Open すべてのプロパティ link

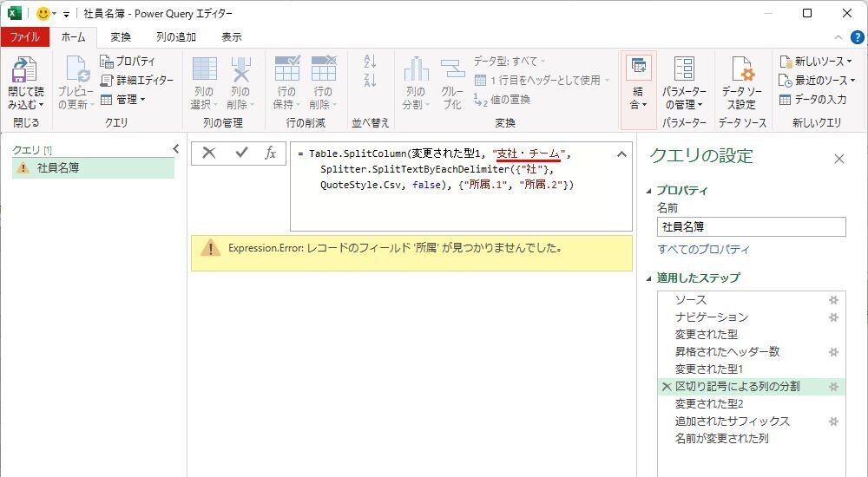tap(703, 249)
